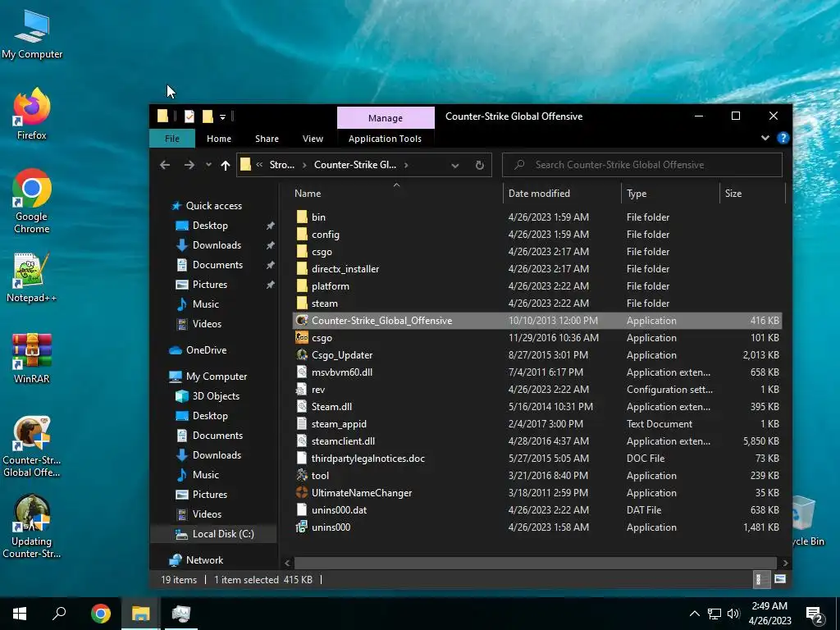The height and width of the screenshot is (630, 840).
Task: Click the horizontal scrollbar thumb
Action: [535, 563]
